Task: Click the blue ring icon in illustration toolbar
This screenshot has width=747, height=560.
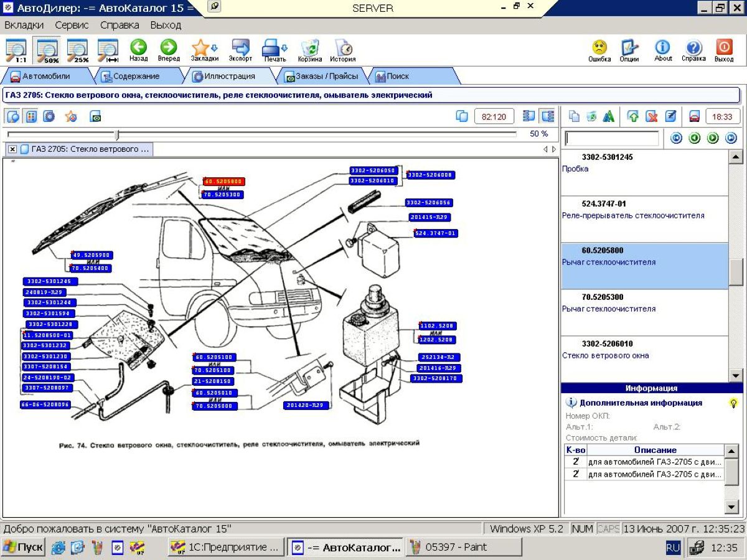Action: [49, 116]
